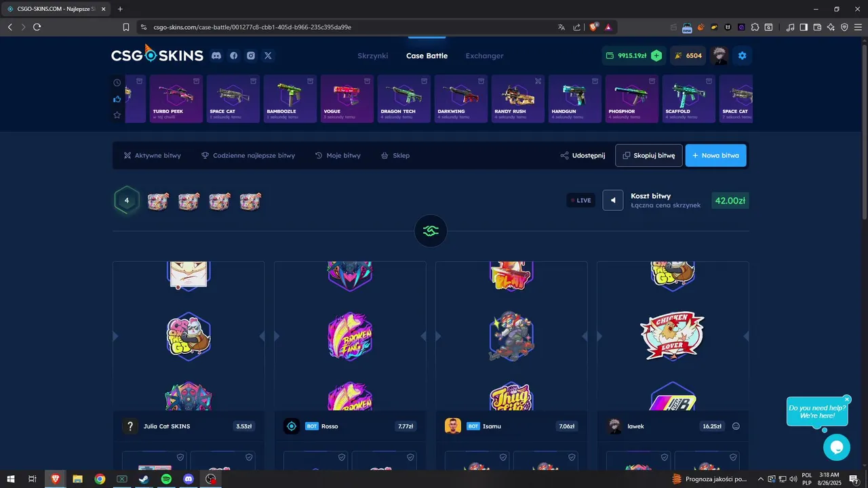Reload the page
The image size is (868, 488).
click(x=37, y=27)
